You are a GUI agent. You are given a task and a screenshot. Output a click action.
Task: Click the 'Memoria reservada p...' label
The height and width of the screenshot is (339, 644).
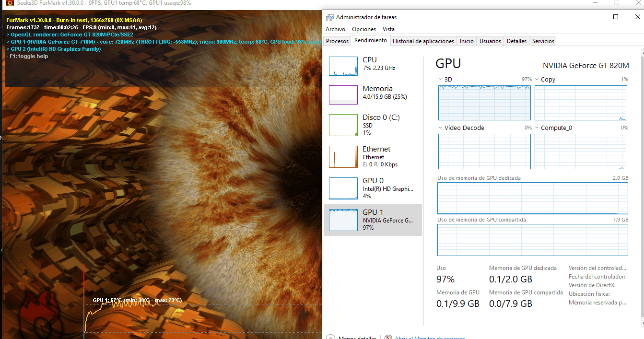[x=597, y=303]
